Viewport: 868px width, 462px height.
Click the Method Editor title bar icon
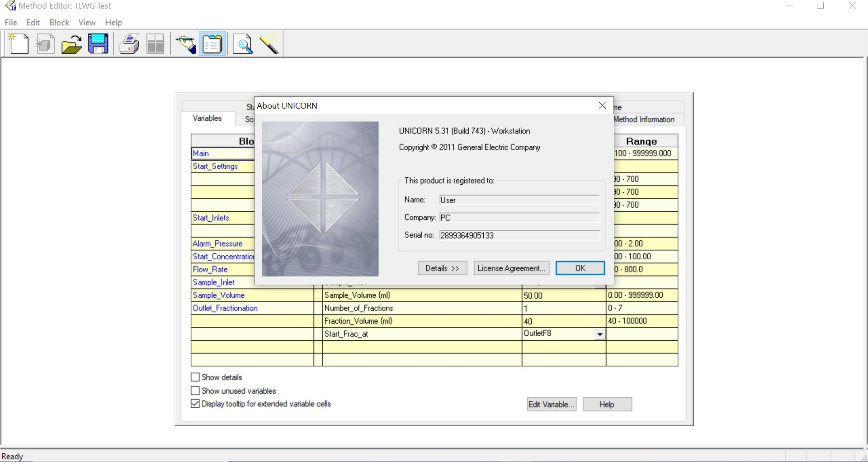point(10,6)
